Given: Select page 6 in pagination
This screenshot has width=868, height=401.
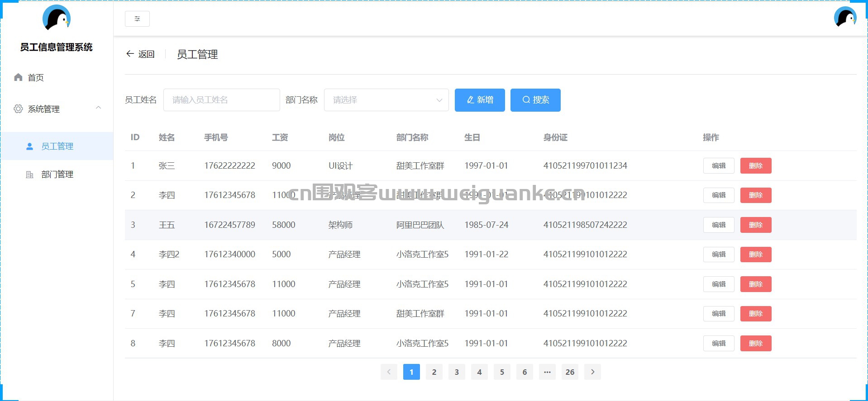Looking at the screenshot, I should pos(525,372).
